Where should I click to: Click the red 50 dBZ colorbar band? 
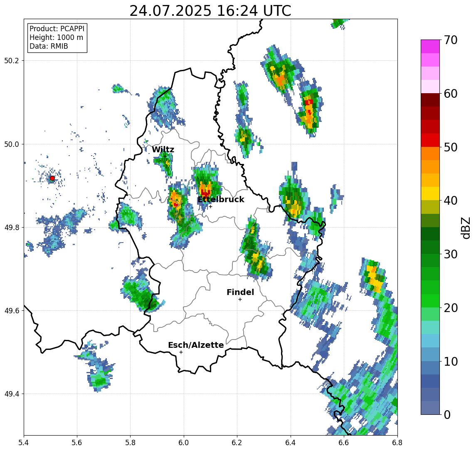tap(430, 140)
